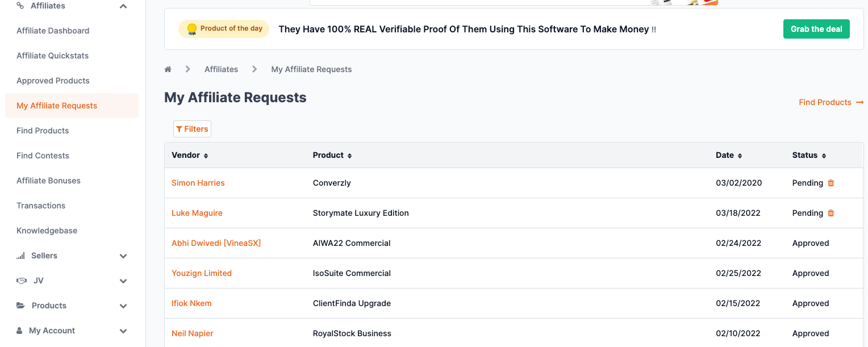Click the home icon in the breadcrumb

click(168, 68)
